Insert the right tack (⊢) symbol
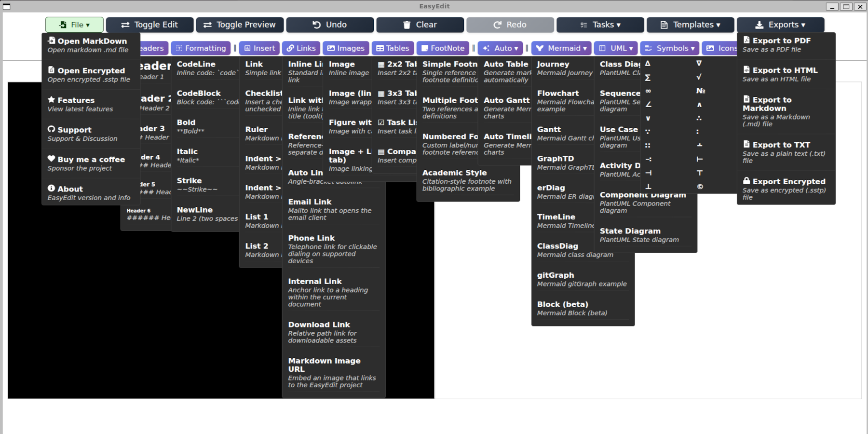This screenshot has width=868, height=434. (x=699, y=159)
